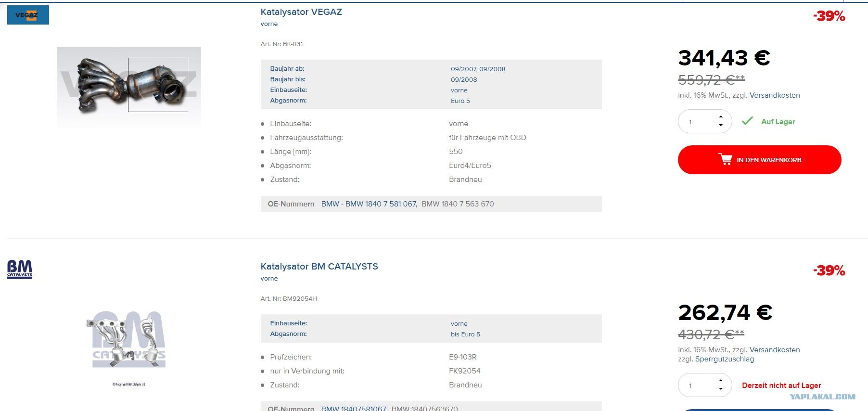Screen dimensions: 868x411
Task: Open the Katalysator BM CATALYSTS product title
Action: pos(319,267)
